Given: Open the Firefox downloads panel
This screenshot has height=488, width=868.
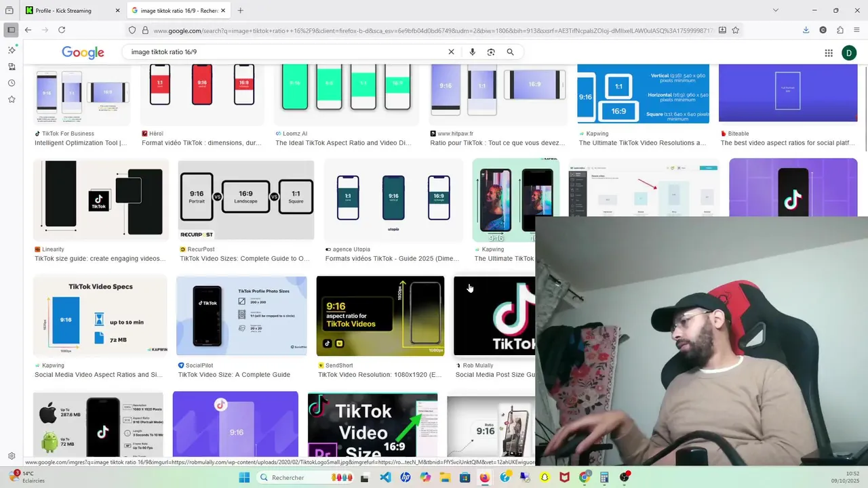Looking at the screenshot, I should click(806, 30).
